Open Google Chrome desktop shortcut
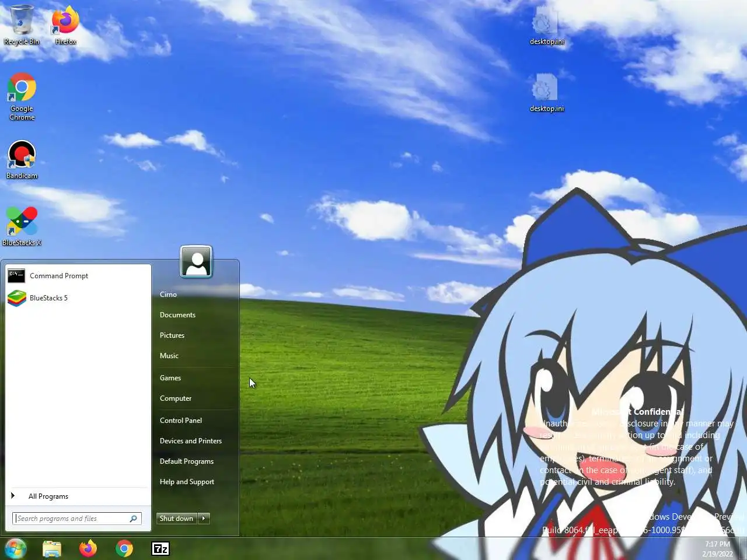747x560 pixels. (22, 96)
